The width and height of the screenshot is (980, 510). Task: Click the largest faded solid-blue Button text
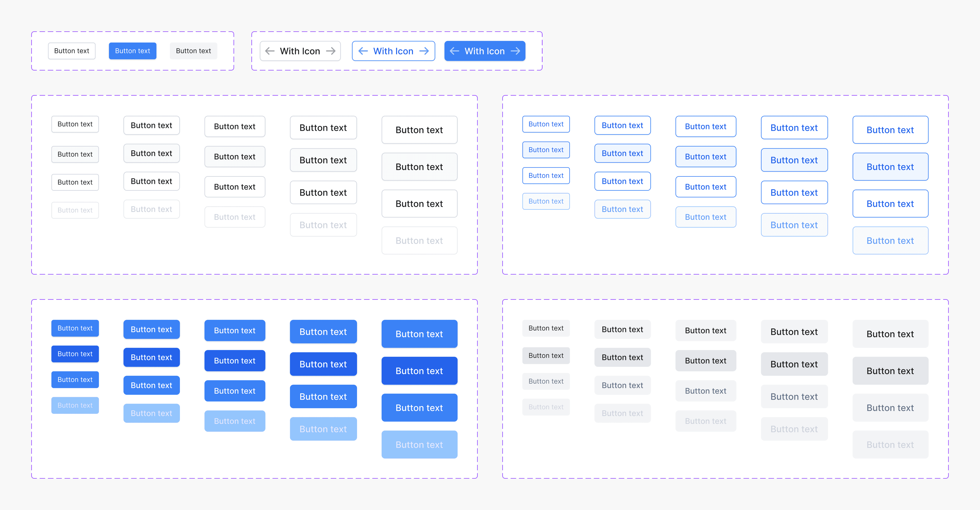tap(419, 445)
